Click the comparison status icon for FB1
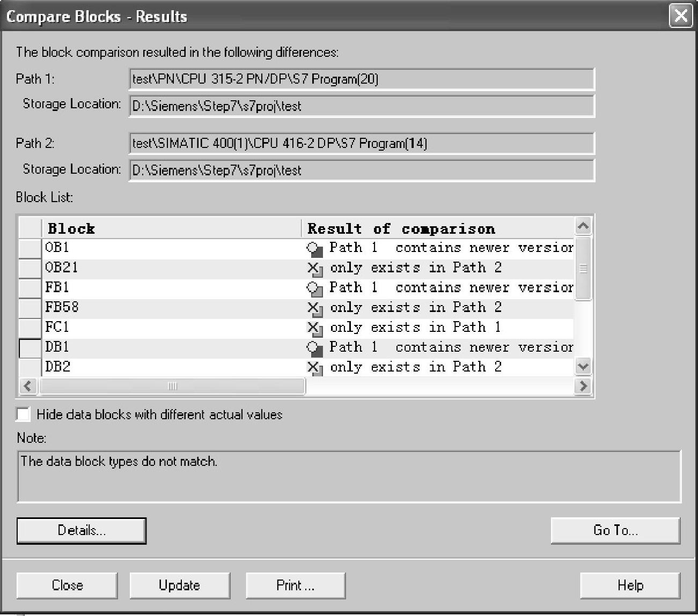 314,288
